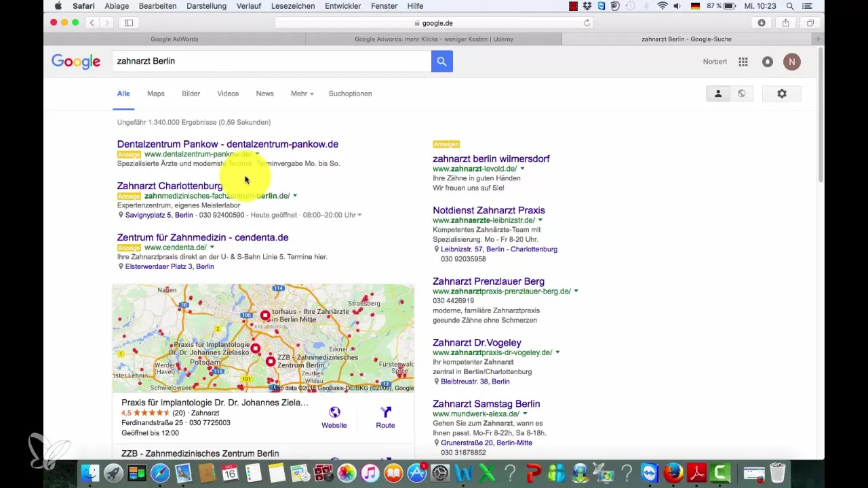The image size is (868, 488).
Task: Switch to Google AdWords browser tab
Action: point(174,39)
